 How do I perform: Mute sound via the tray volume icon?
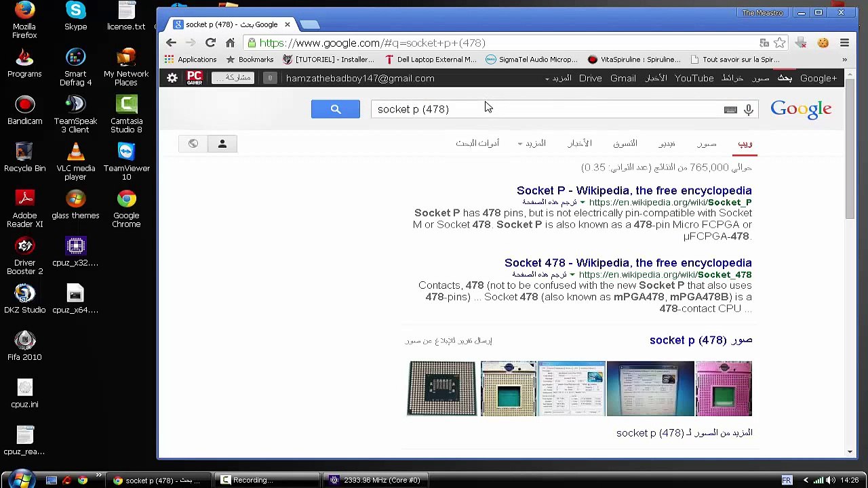pos(831,480)
